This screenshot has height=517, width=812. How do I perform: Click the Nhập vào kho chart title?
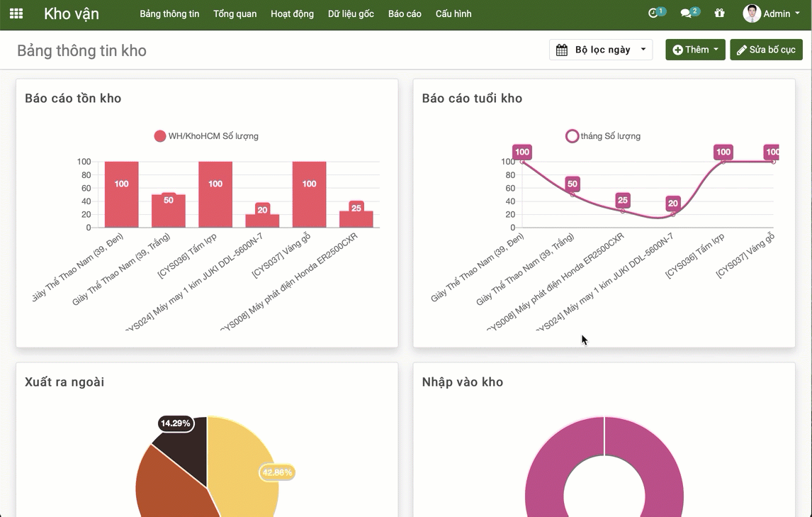[x=463, y=382]
